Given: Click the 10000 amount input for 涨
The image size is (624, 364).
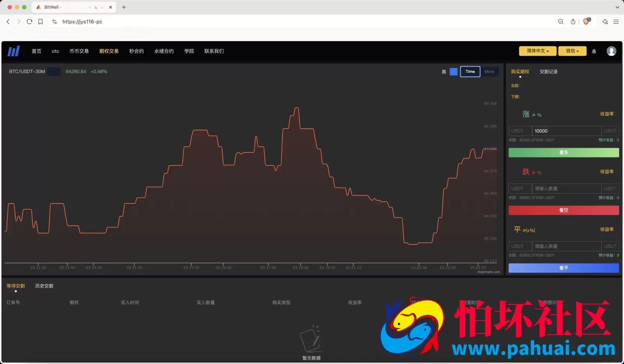Looking at the screenshot, I should pyautogui.click(x=566, y=131).
